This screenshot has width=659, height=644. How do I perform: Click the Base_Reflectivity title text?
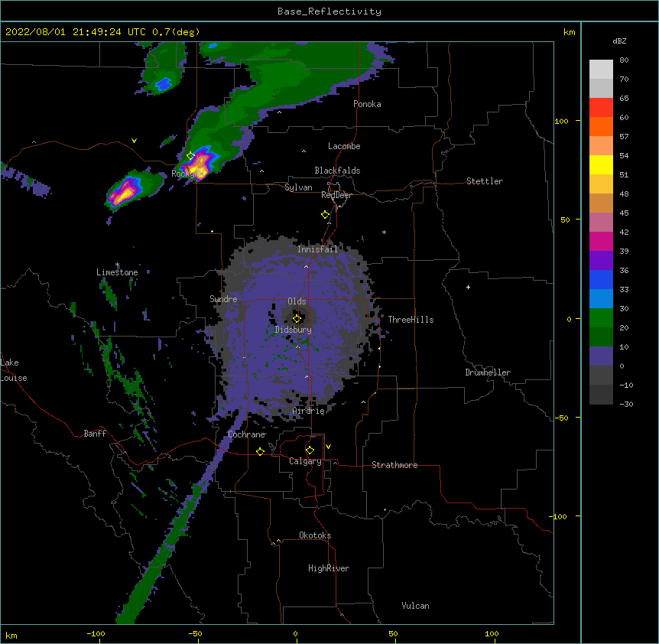coord(329,11)
